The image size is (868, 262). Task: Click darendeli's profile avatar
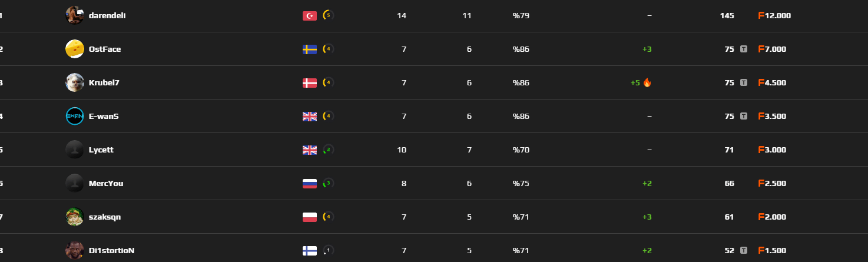click(74, 15)
